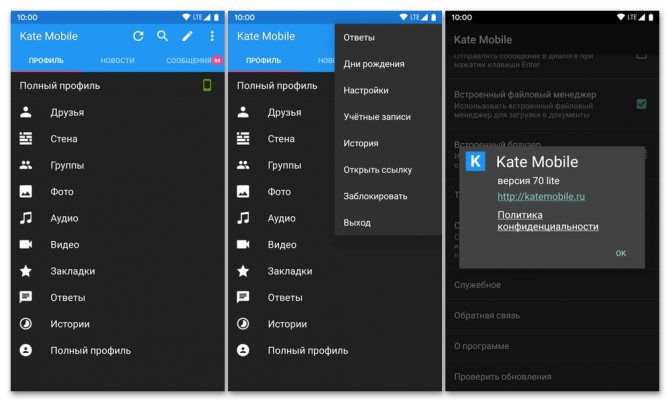Image resolution: width=670 pixels, height=402 pixels.
Task: Open the Закладки row label in second screen
Action: (x=290, y=271)
